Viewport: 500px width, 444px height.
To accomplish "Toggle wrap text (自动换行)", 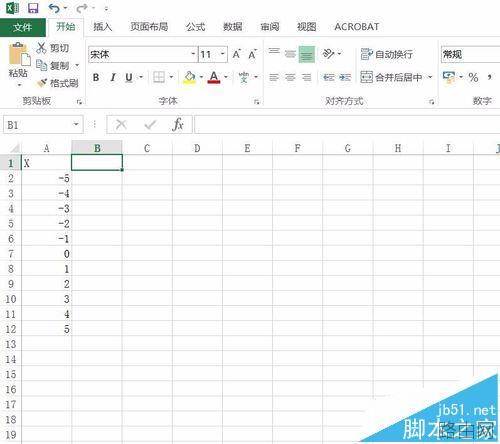I will tap(387, 54).
